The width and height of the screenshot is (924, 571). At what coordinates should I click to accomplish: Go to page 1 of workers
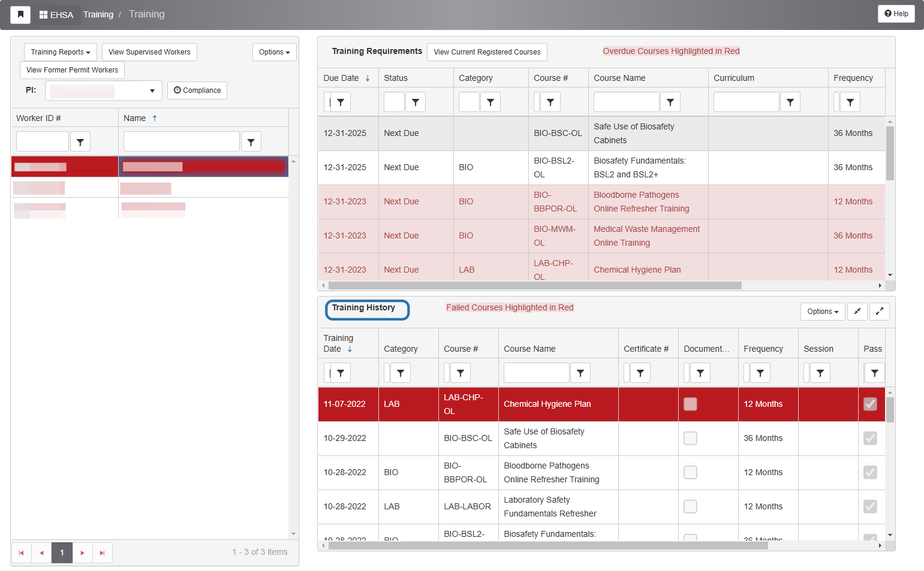click(62, 553)
